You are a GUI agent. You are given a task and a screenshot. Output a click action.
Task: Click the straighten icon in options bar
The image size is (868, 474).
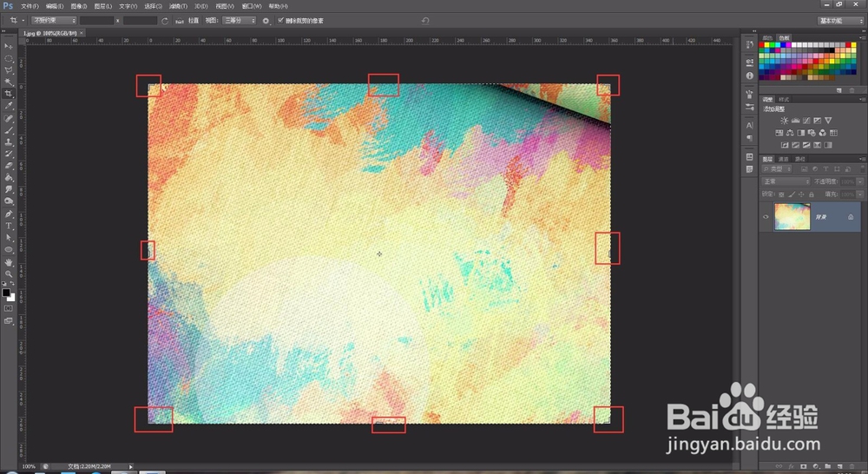pyautogui.click(x=180, y=21)
